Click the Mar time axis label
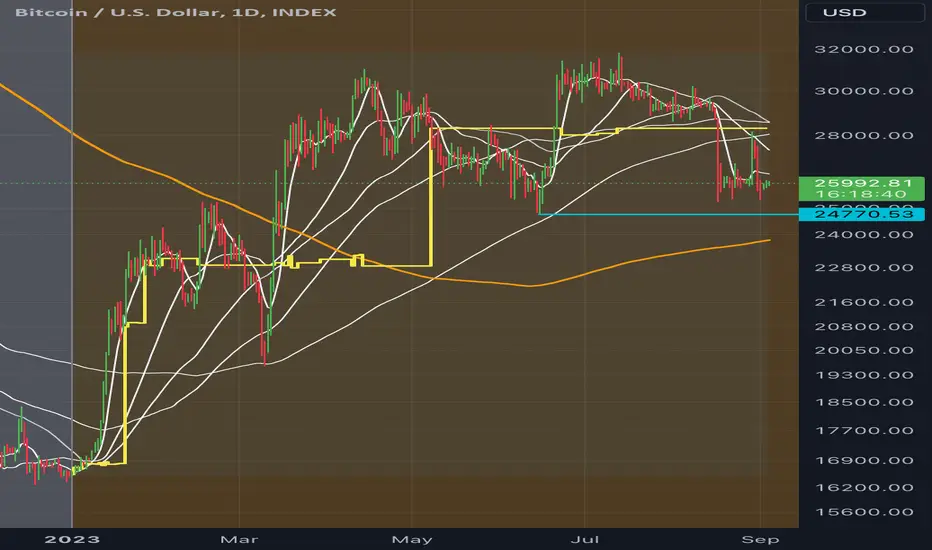Image resolution: width=932 pixels, height=550 pixels. (239, 539)
